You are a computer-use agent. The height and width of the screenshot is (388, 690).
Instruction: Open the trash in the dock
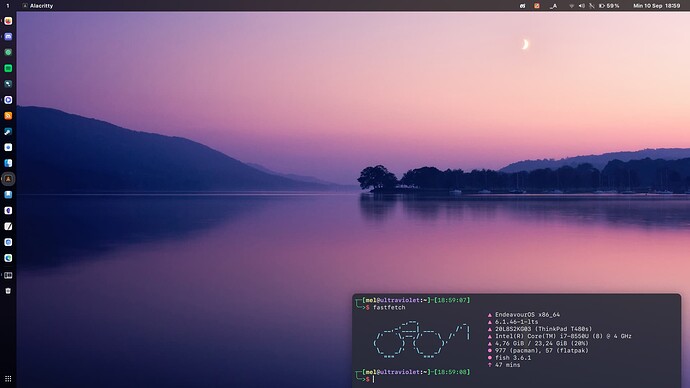click(x=8, y=291)
